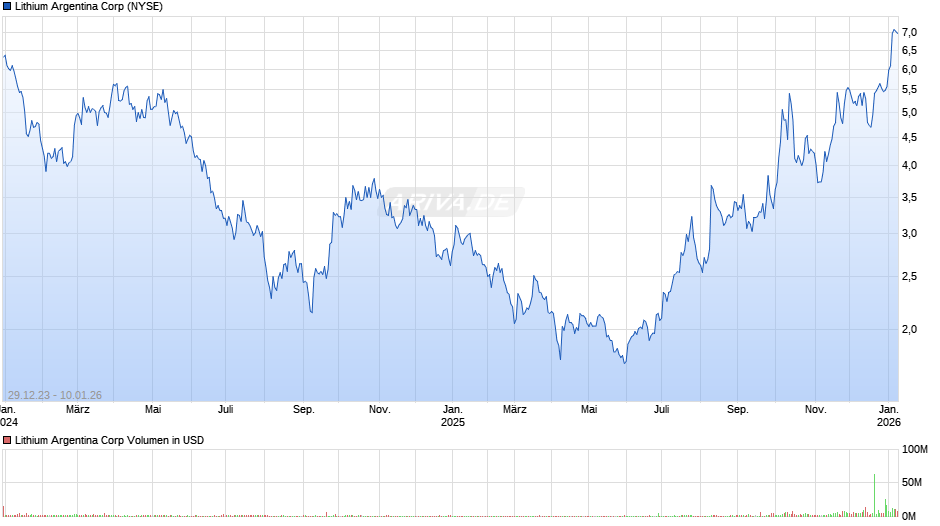
Task: Click the 4,5 price axis label
Action: tap(909, 138)
